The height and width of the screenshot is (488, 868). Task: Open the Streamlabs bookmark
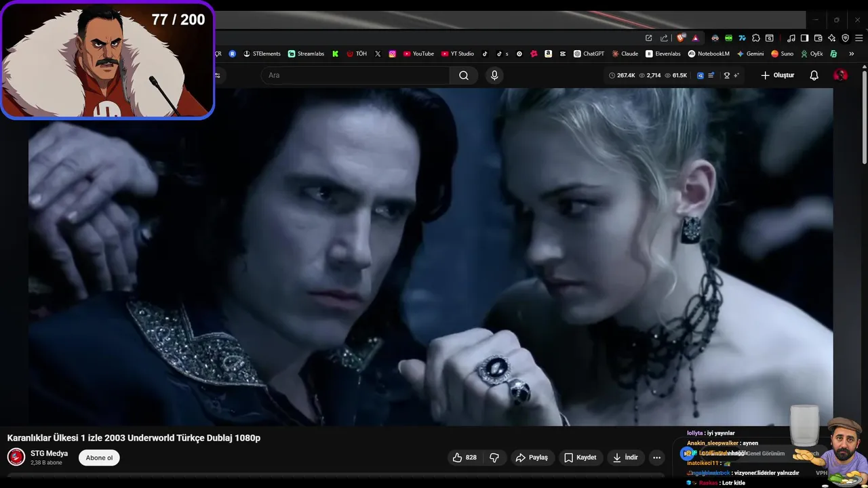[306, 54]
